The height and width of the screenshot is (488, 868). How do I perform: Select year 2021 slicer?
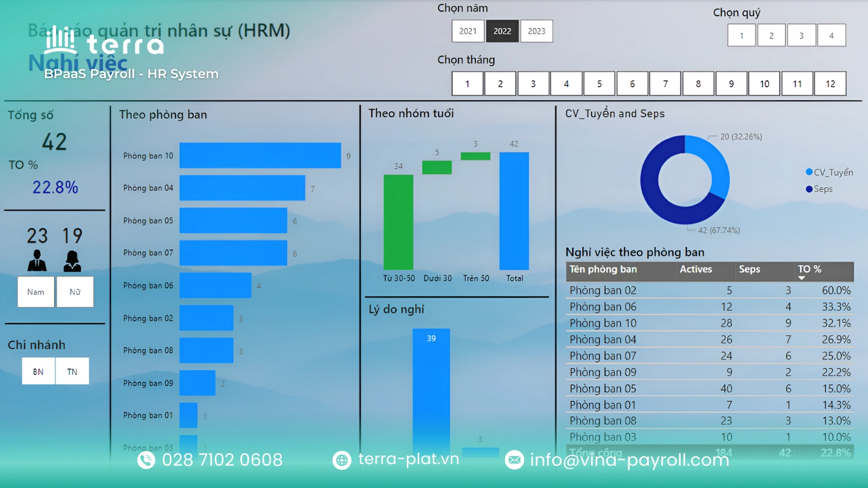pos(468,31)
